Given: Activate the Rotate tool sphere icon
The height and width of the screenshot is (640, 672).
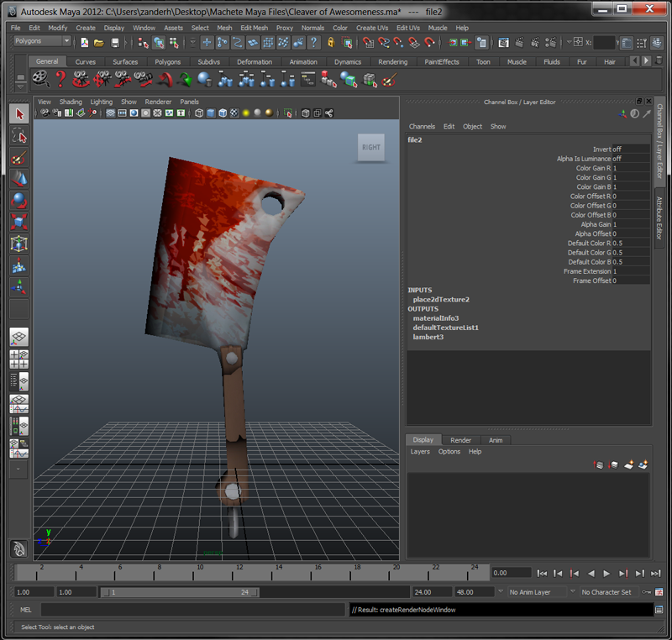Looking at the screenshot, I should click(x=18, y=201).
